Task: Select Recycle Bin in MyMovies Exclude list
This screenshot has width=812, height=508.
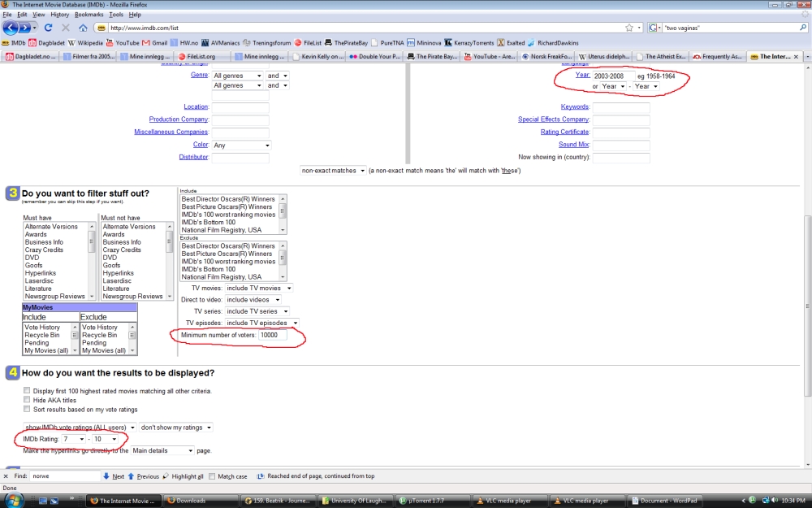Action: 99,336
